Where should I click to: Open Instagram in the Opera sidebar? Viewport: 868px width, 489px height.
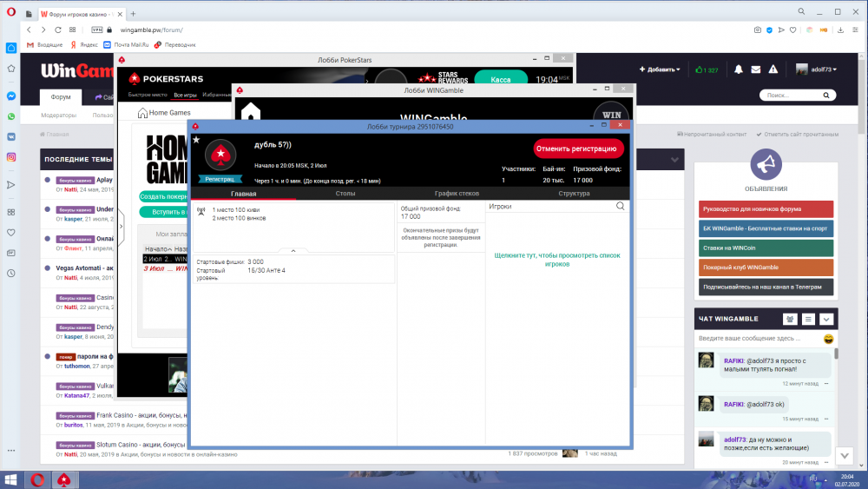(11, 157)
